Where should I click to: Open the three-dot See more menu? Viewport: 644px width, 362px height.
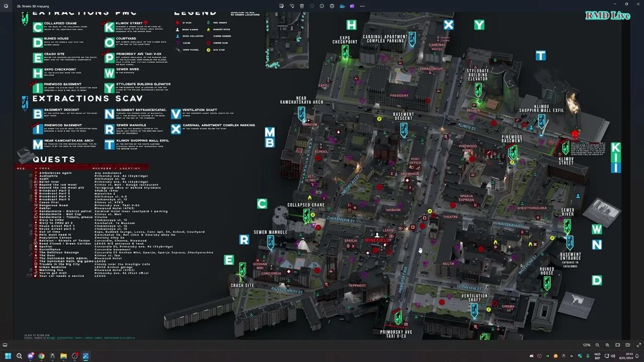[362, 6]
